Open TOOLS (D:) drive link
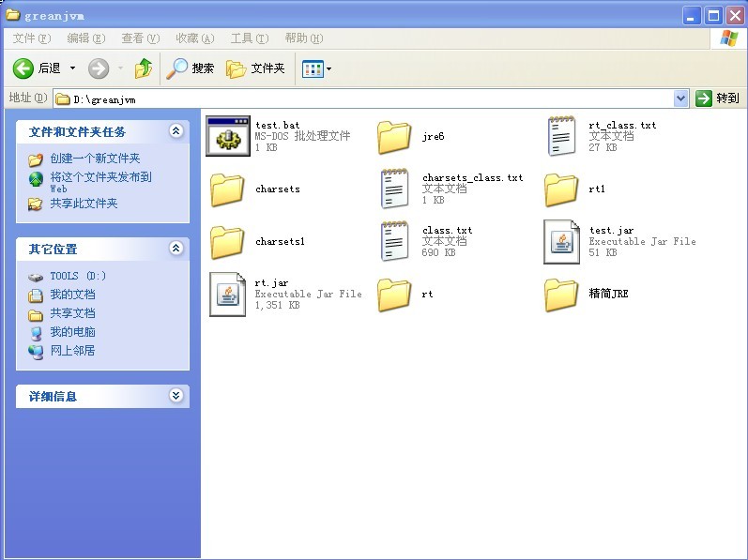Viewport: 748px width, 560px height. coord(78,276)
